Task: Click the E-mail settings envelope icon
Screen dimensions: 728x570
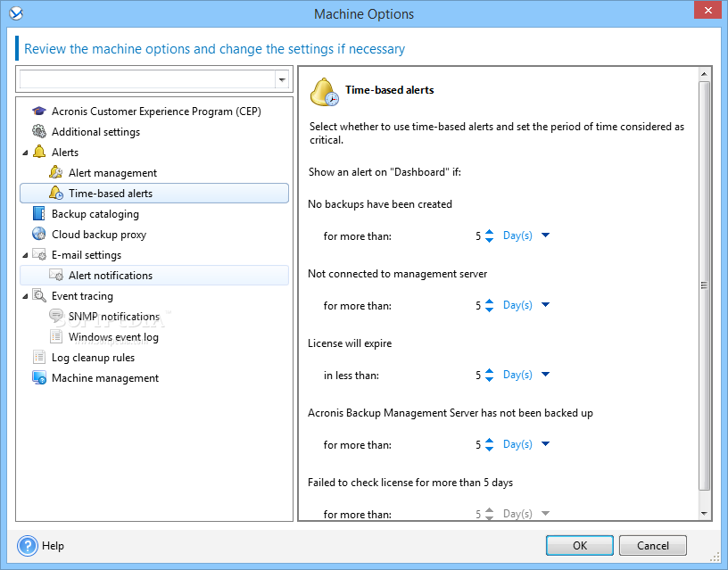Action: (39, 254)
